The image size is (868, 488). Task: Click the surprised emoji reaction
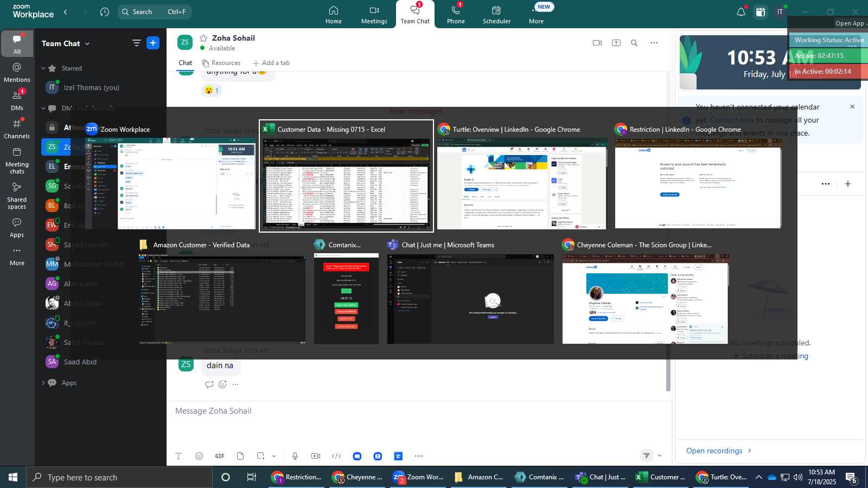pyautogui.click(x=212, y=91)
